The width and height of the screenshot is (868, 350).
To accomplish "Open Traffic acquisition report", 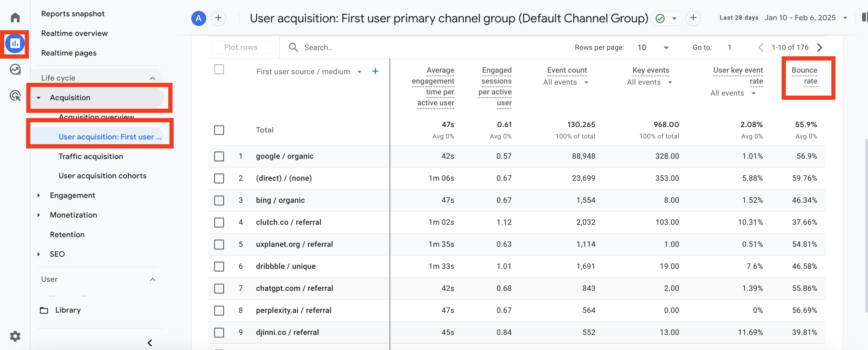I will (x=91, y=156).
